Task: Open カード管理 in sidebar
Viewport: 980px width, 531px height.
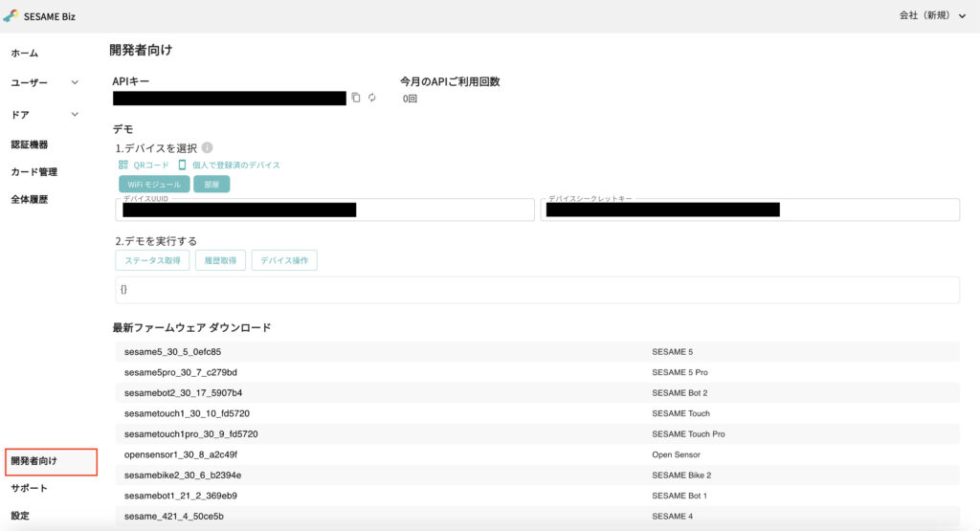Action: (x=33, y=172)
